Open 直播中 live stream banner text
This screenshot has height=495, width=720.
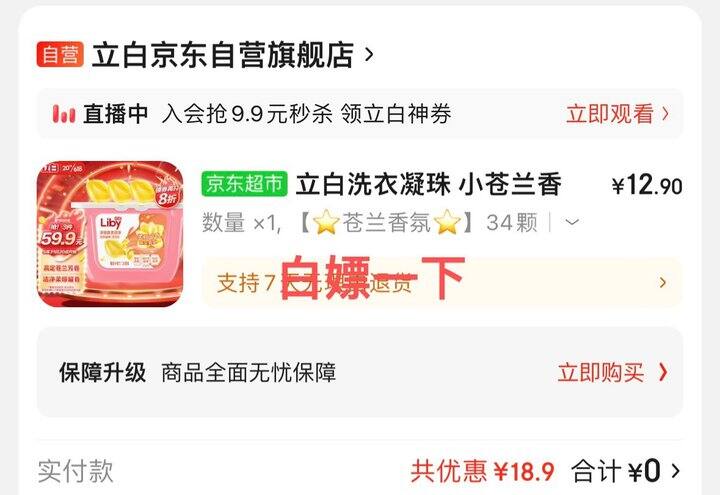click(x=115, y=114)
